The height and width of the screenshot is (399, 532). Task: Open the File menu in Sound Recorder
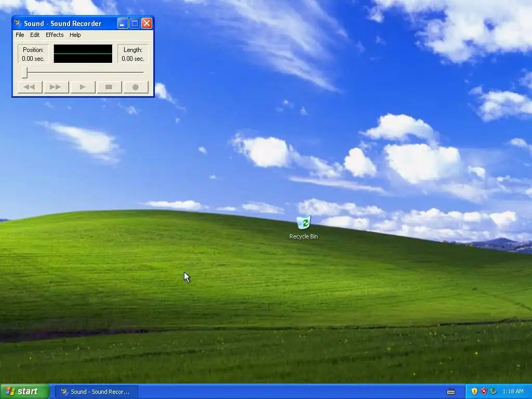[x=20, y=35]
